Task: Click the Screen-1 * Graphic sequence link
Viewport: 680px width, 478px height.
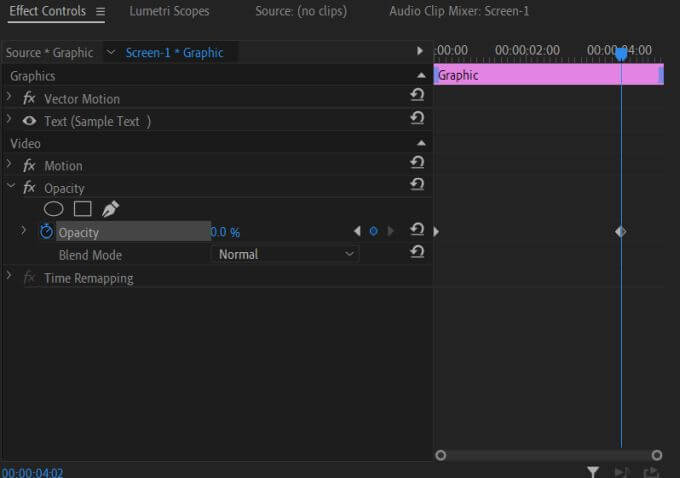Action: click(x=174, y=52)
